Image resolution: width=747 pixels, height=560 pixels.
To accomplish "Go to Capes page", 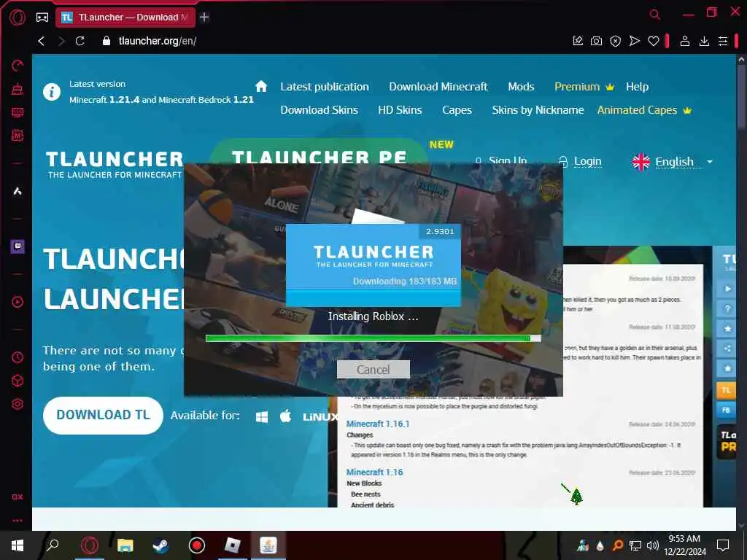I will pyautogui.click(x=457, y=110).
